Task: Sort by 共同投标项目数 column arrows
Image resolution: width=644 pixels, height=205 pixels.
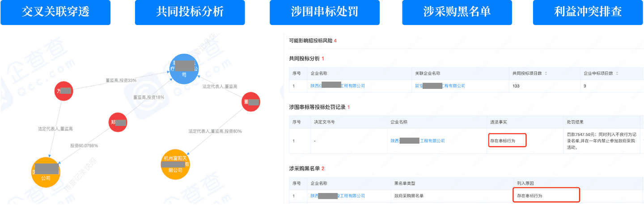Action: [x=546, y=73]
